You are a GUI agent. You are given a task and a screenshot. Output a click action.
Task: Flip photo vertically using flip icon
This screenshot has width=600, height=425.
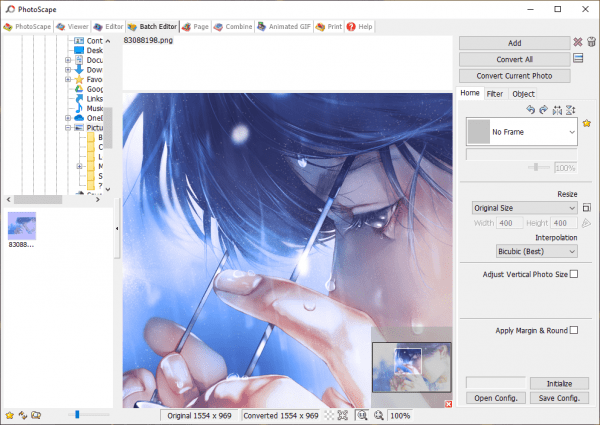coord(571,110)
